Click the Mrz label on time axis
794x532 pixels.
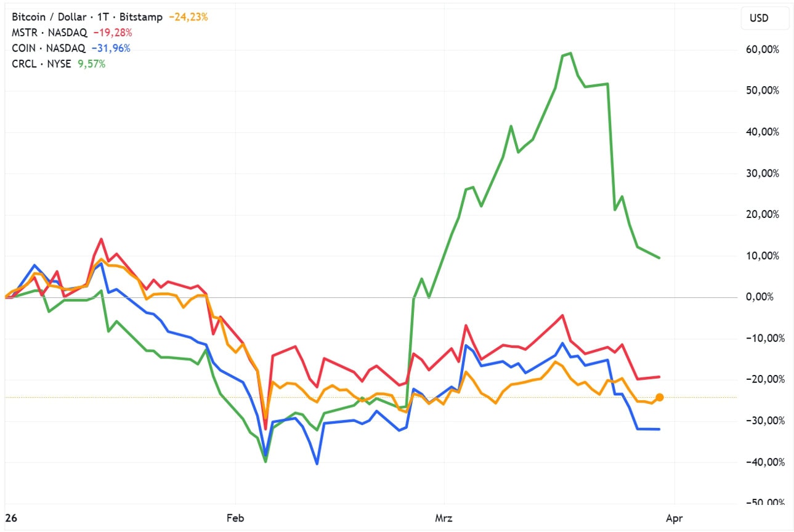pyautogui.click(x=444, y=518)
